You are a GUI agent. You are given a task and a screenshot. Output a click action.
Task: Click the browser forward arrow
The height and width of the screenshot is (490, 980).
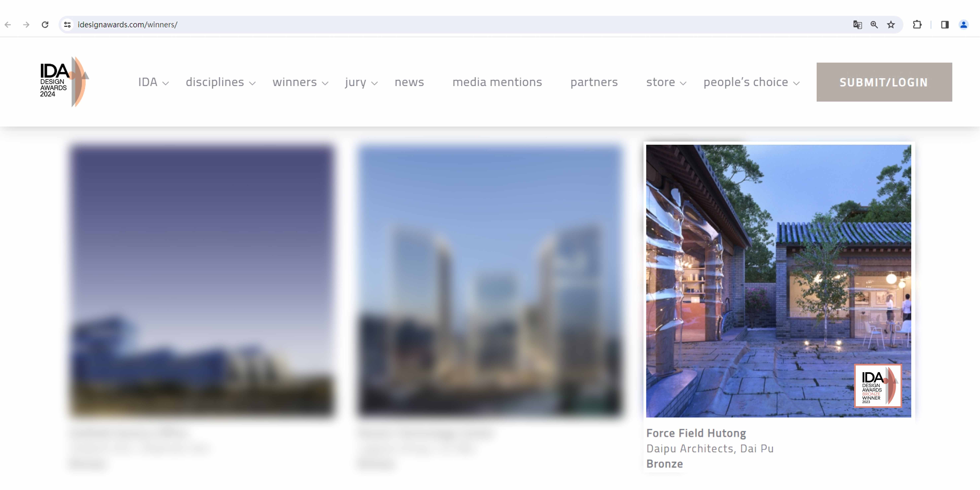[26, 25]
